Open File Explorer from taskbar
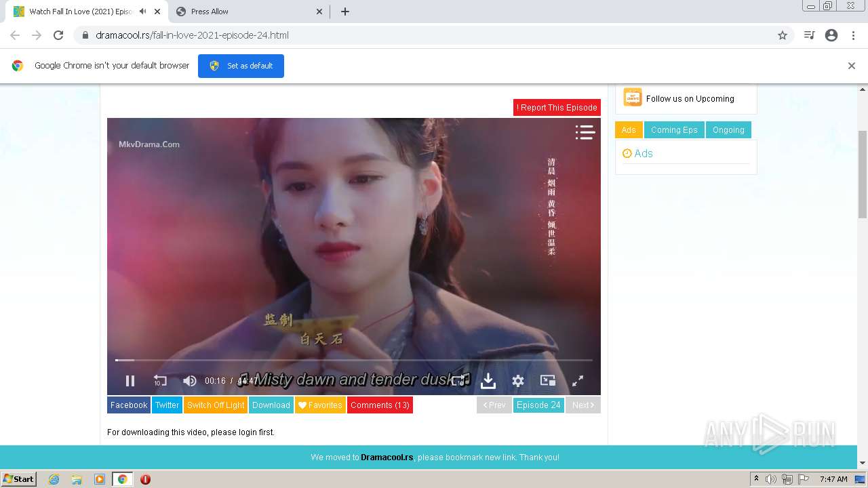The height and width of the screenshot is (488, 868). click(x=77, y=479)
